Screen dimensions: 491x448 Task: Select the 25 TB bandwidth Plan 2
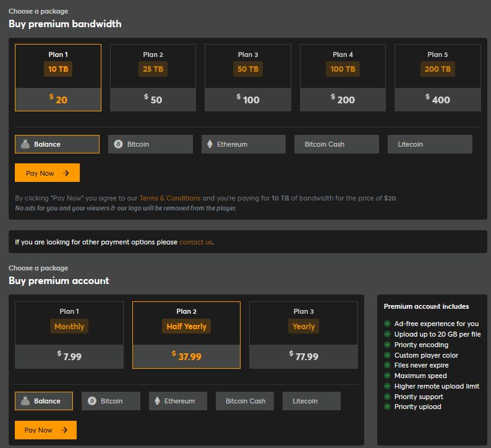tap(153, 77)
